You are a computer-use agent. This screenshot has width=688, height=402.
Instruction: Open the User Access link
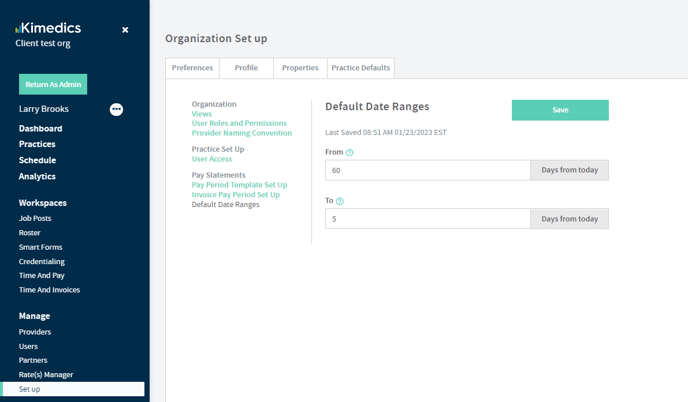[x=212, y=159]
